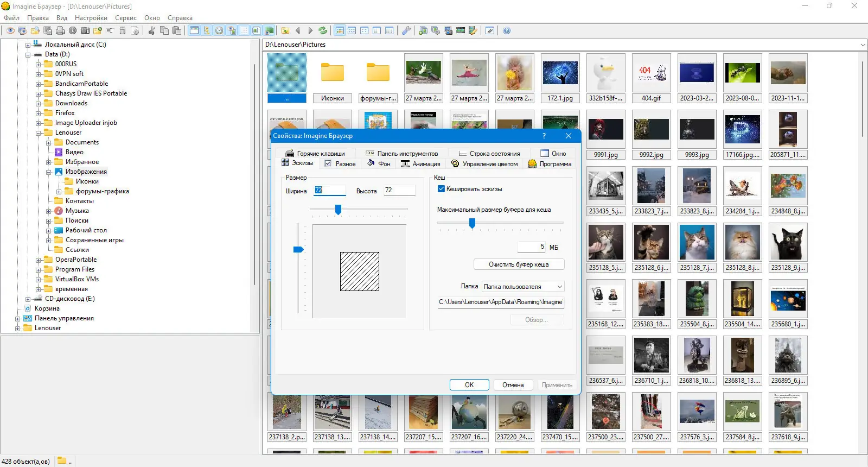Select the 172.1.jpg thumbnail
This screenshot has width=868, height=467.
560,78
